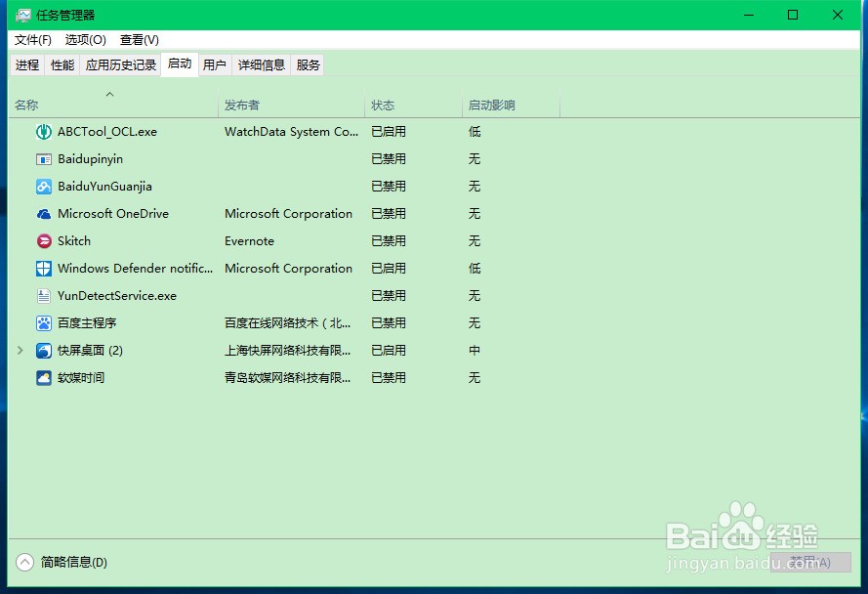Select the BaiduYunGuanjia cloud icon
This screenshot has height=594, width=868.
click(44, 187)
